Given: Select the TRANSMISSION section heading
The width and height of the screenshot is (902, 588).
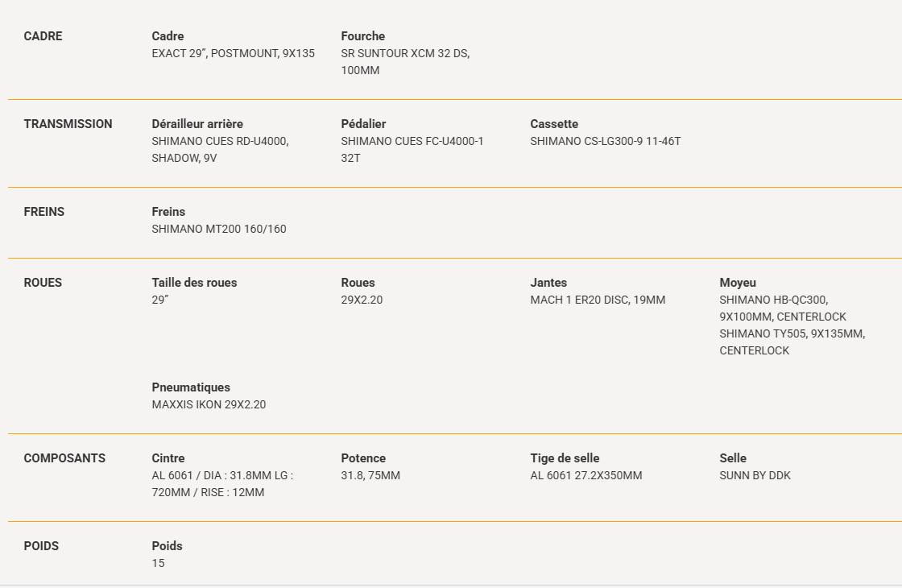Looking at the screenshot, I should [68, 124].
